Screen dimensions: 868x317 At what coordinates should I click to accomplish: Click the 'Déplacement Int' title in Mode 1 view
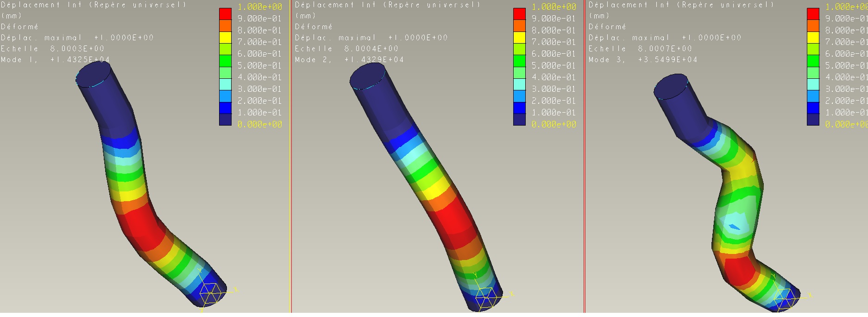click(x=41, y=5)
